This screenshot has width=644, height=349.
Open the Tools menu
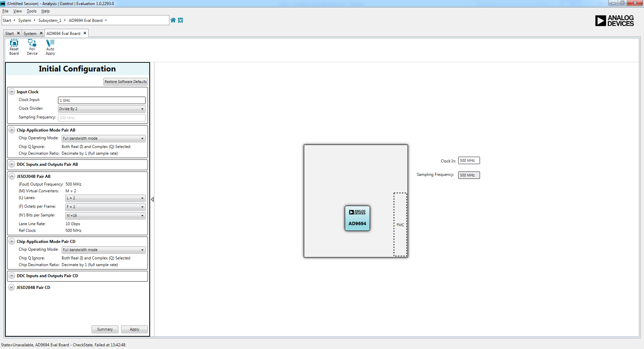click(32, 11)
